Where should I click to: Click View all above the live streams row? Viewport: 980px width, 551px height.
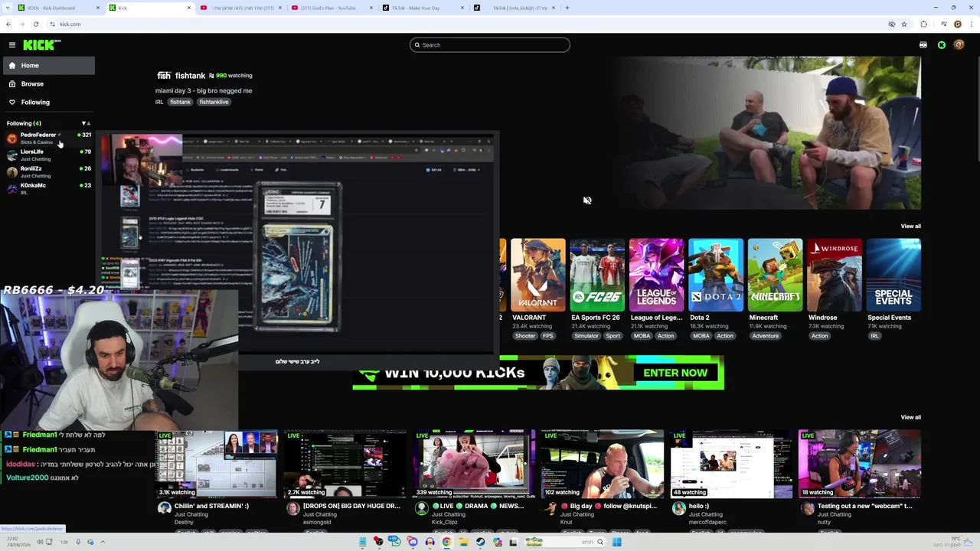(910, 418)
